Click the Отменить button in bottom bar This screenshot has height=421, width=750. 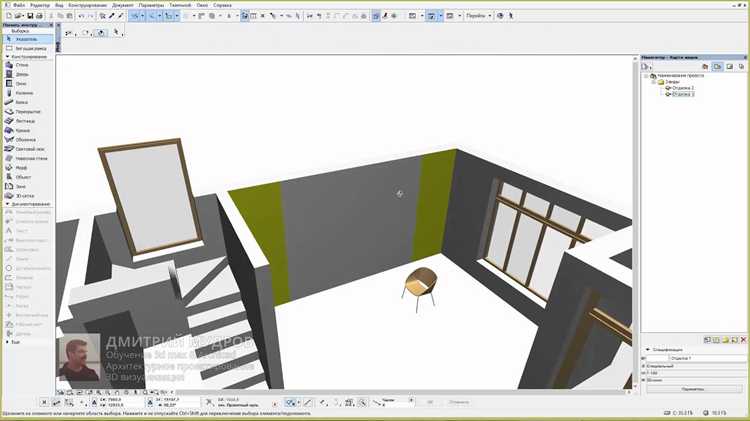pos(459,402)
